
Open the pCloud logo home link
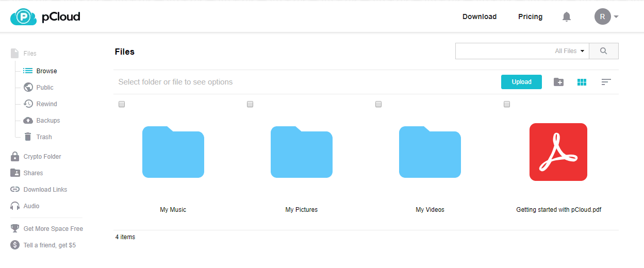pos(45,17)
